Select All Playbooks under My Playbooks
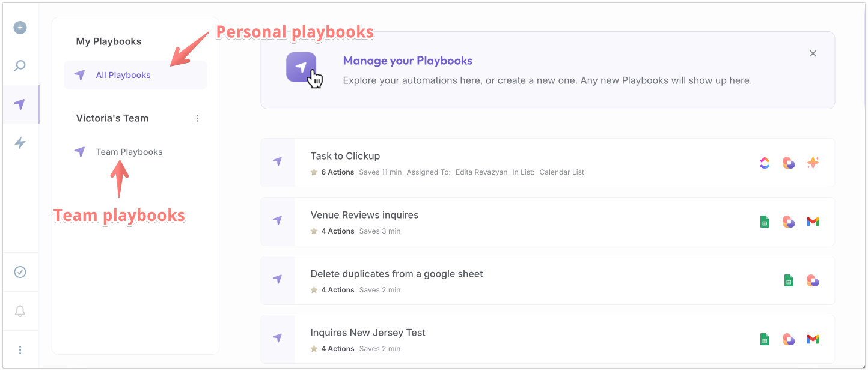The width and height of the screenshot is (868, 371). click(x=135, y=75)
